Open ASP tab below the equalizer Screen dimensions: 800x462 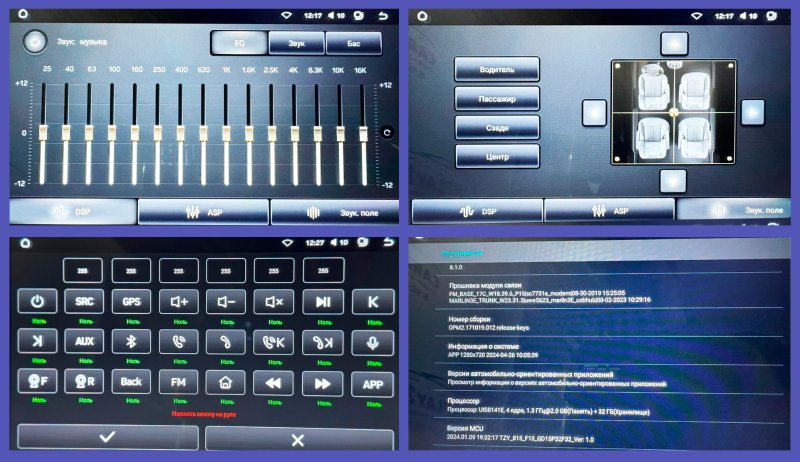[x=203, y=212]
